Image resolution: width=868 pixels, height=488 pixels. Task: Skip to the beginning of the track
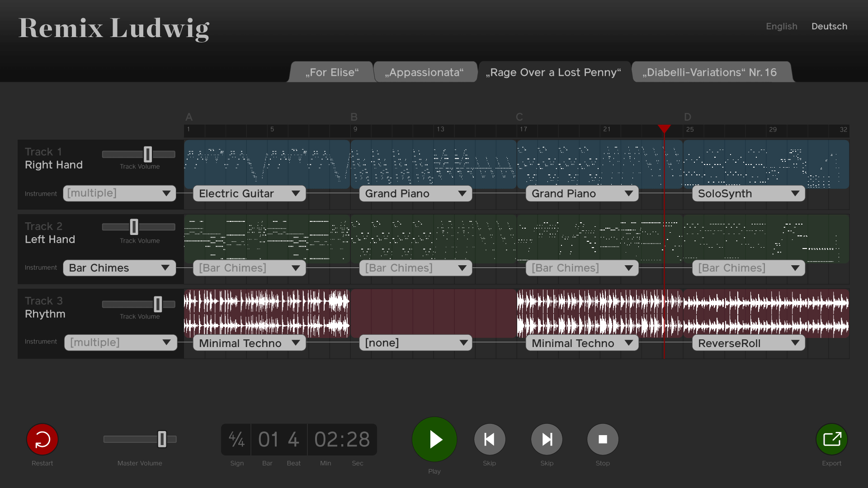pyautogui.click(x=490, y=440)
